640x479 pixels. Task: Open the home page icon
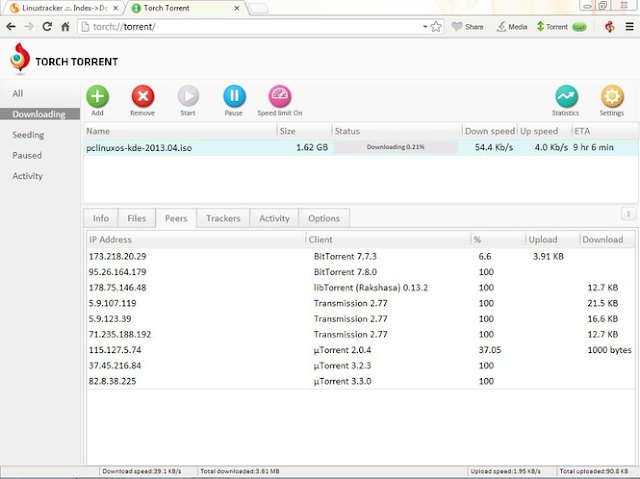pyautogui.click(x=65, y=27)
